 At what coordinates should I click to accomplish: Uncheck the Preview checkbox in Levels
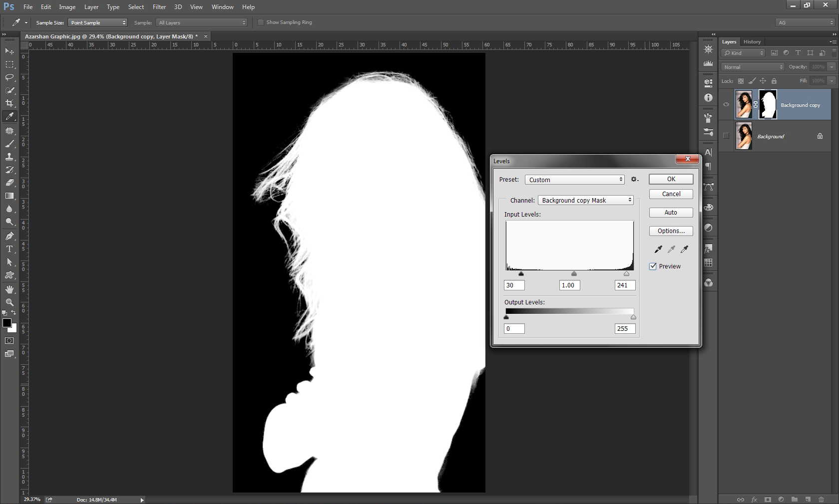tap(653, 266)
